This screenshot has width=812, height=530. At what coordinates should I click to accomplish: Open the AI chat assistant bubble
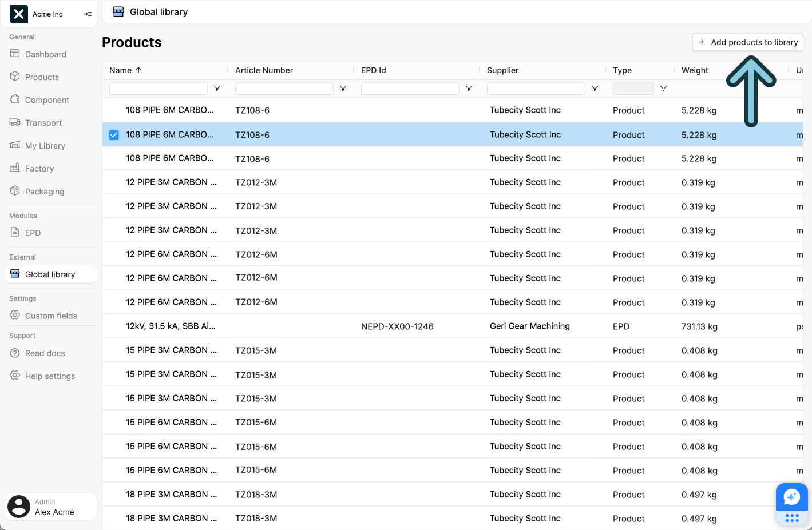(791, 497)
